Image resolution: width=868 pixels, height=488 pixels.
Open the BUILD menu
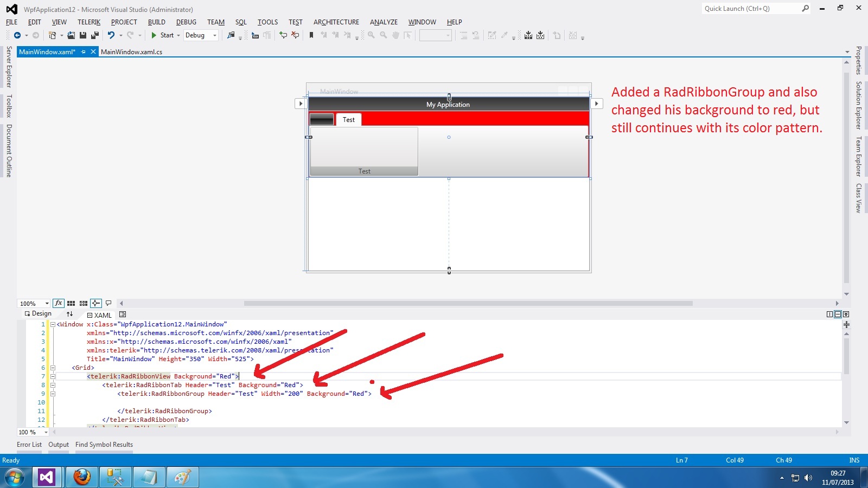[157, 22]
